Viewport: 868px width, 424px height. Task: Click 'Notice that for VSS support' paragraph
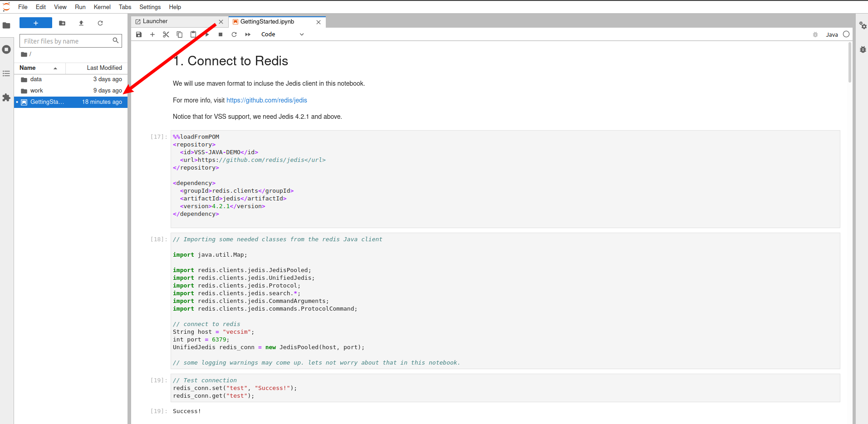[x=257, y=117]
